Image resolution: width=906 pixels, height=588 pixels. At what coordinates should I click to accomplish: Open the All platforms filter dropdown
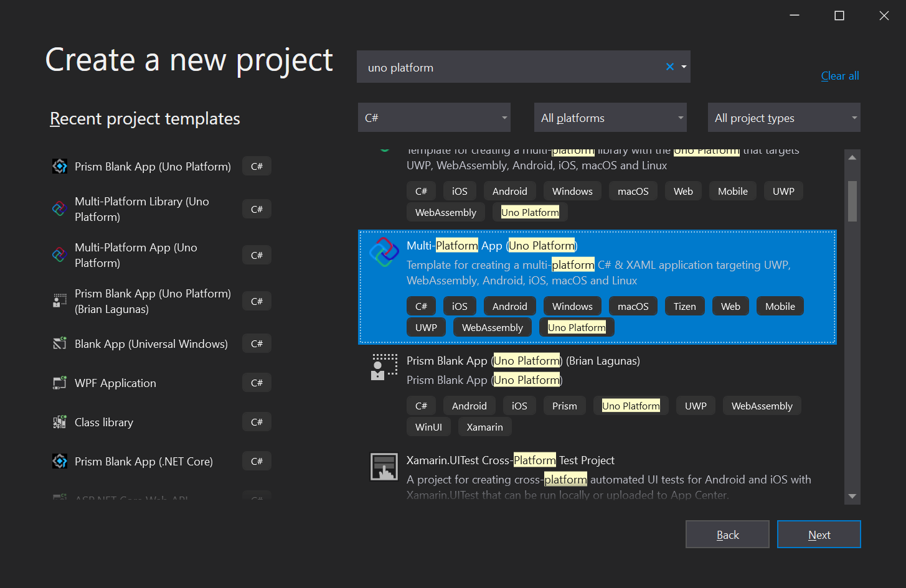(610, 118)
